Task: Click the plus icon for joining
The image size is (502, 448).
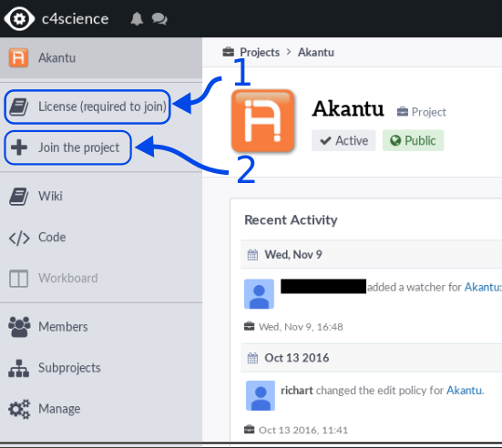Action: 19,148
